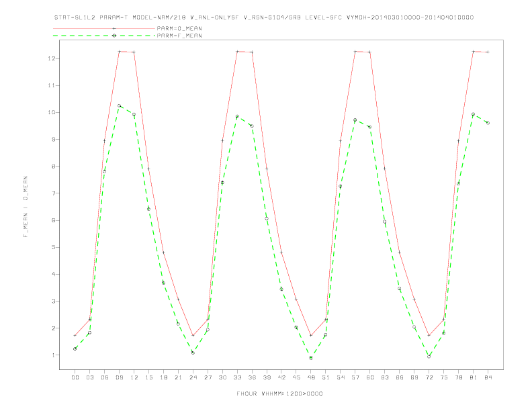This screenshot has height=411, width=532.
Task: Click y-axis tick label 5
Action: click(x=54, y=247)
